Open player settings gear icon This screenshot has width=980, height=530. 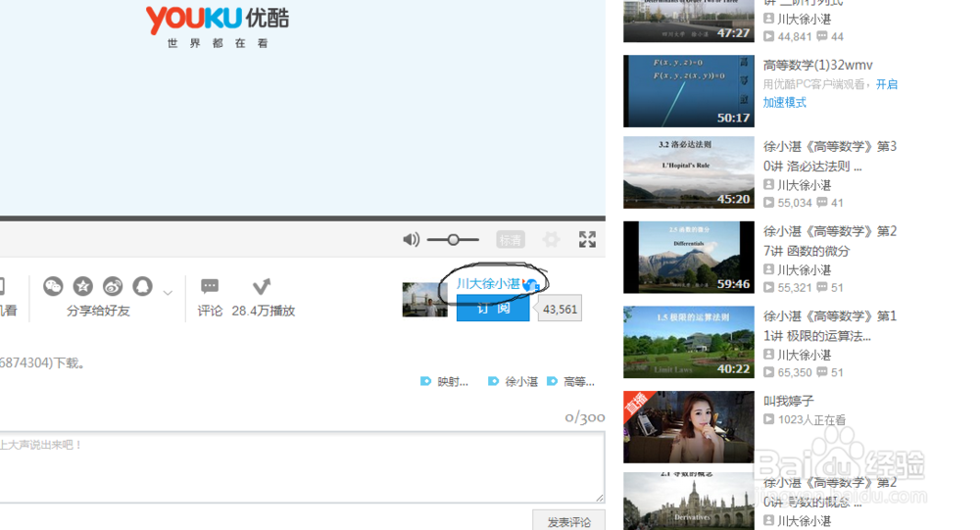pyautogui.click(x=551, y=239)
